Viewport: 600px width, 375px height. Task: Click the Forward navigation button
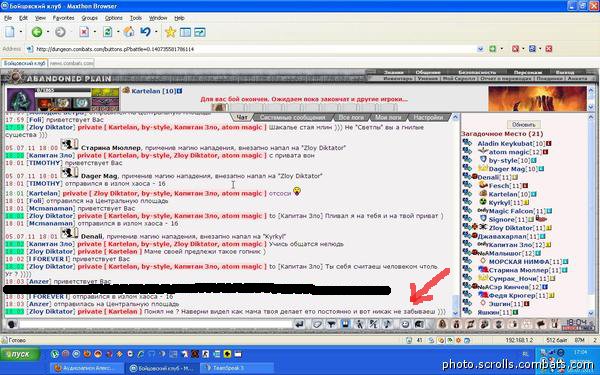click(x=60, y=32)
